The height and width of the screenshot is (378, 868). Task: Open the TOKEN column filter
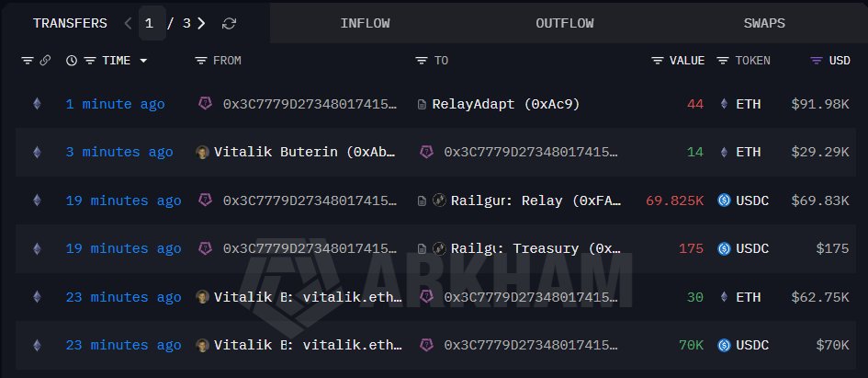[x=723, y=61]
